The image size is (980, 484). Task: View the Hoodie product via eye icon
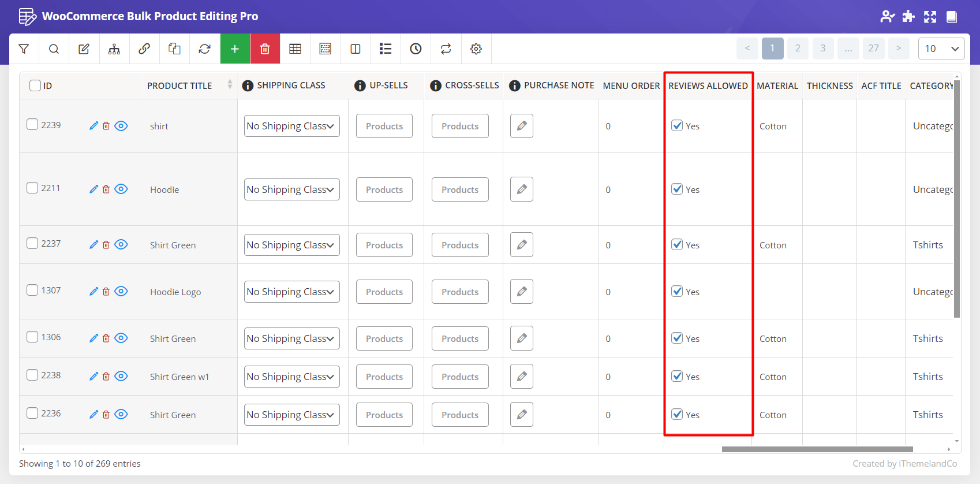coord(121,189)
